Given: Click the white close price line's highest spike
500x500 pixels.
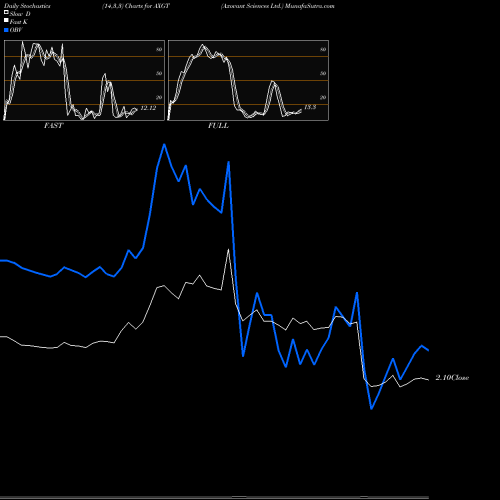Looking at the screenshot, I should [228, 250].
